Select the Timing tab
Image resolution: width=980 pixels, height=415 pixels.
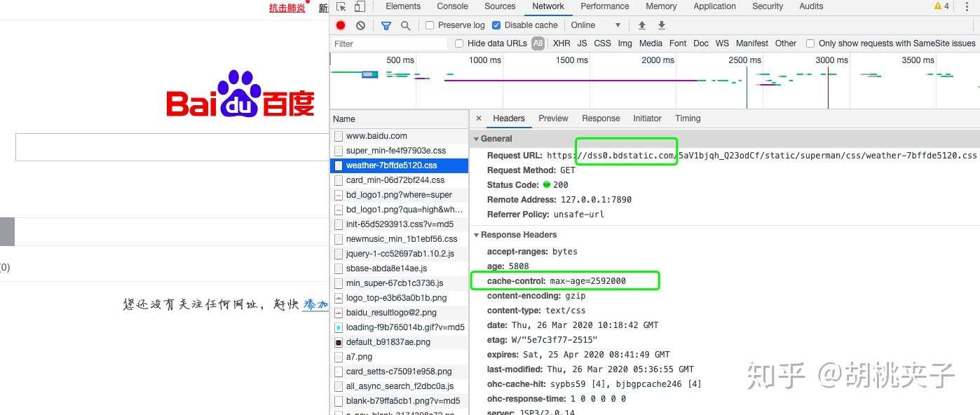(688, 118)
